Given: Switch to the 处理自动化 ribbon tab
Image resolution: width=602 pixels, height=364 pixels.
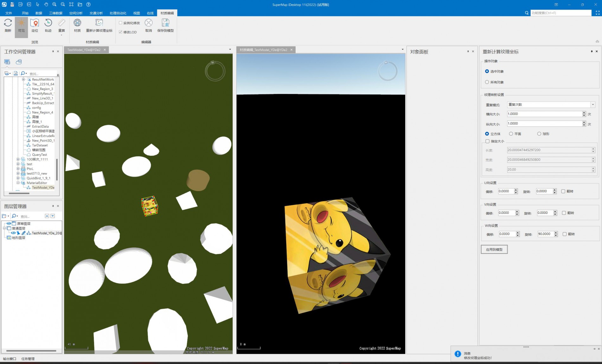Looking at the screenshot, I should (x=118, y=13).
